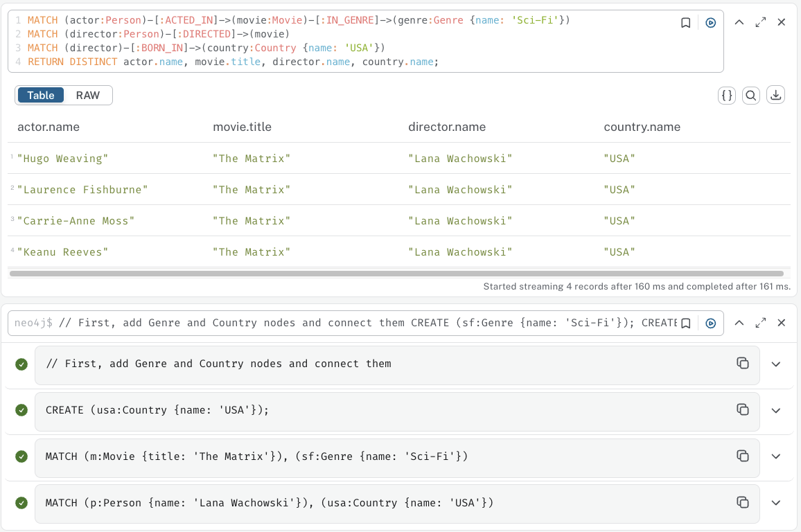Expand the Genre and Country comment entry
The height and width of the screenshot is (532, 801).
coord(776,364)
